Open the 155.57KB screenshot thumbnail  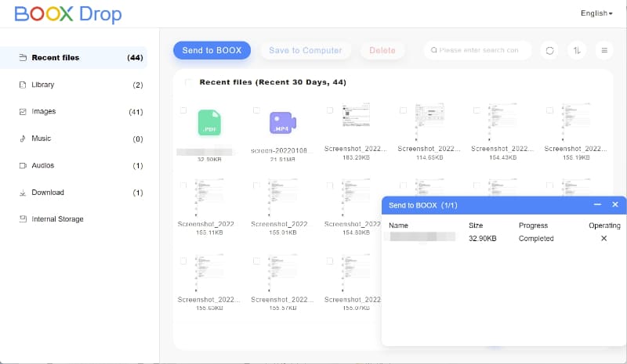click(x=283, y=273)
